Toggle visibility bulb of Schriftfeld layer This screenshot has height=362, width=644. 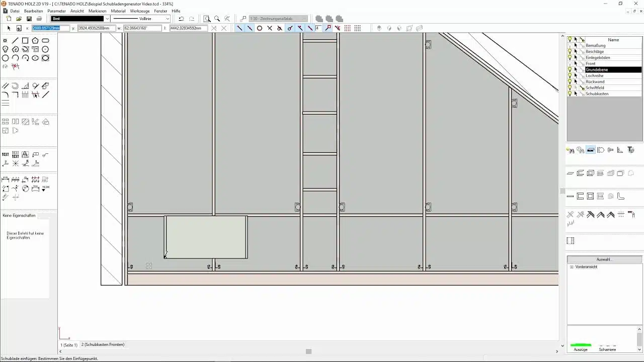click(x=570, y=88)
